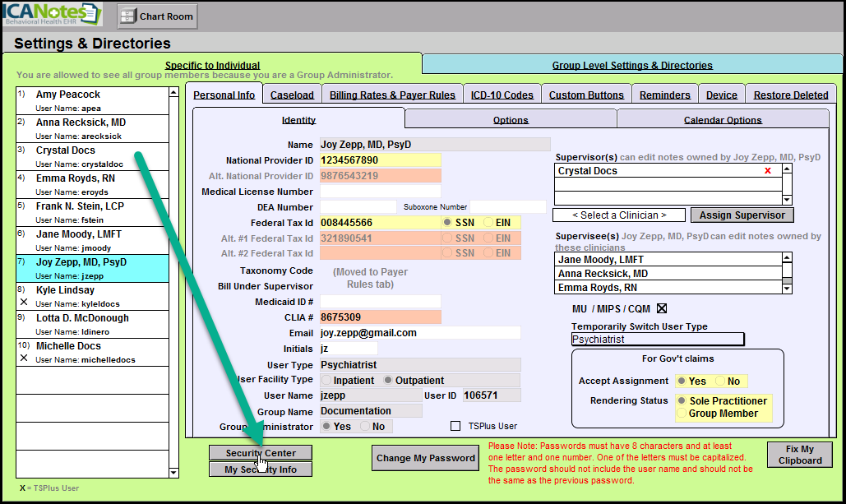Toggle the MU / MIPS / CQM checkbox
This screenshot has height=504, width=846.
point(662,309)
